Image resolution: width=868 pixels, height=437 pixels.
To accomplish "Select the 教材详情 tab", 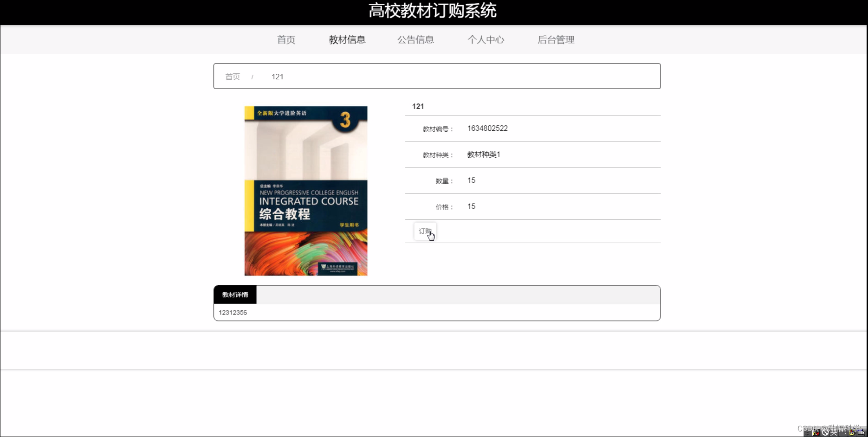I will (x=234, y=294).
